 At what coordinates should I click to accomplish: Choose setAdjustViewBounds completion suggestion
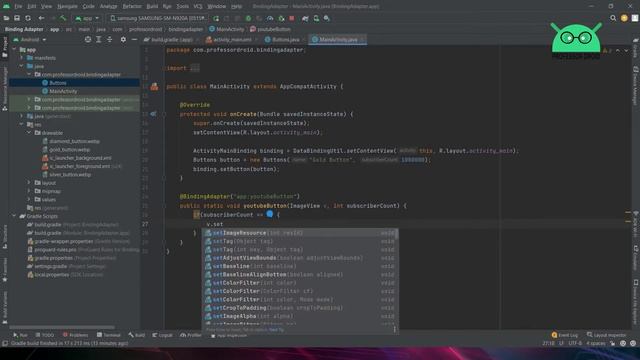(x=300, y=258)
